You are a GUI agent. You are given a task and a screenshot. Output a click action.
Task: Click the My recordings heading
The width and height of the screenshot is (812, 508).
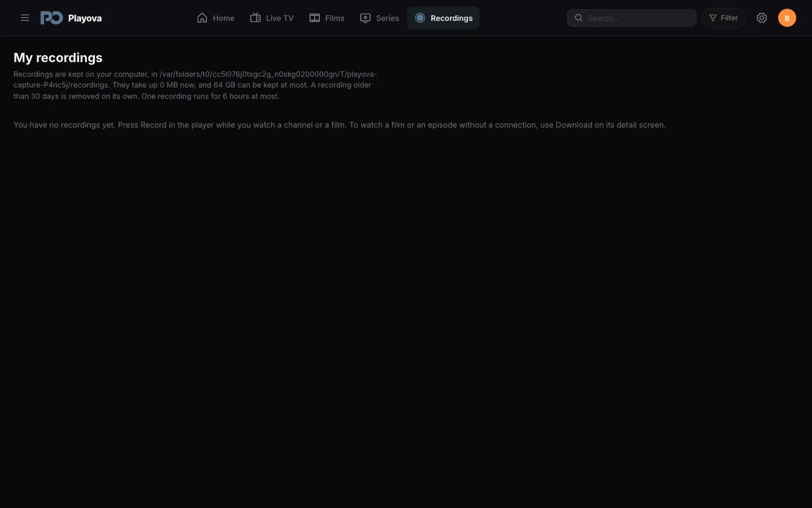[x=58, y=58]
